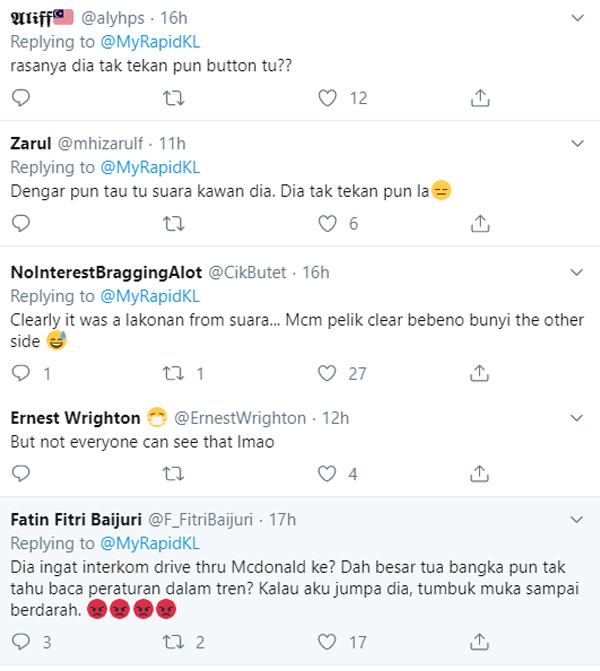Viewport: 600px width, 671px height.
Task: Reply to the alyhps tweet
Action: (22, 98)
